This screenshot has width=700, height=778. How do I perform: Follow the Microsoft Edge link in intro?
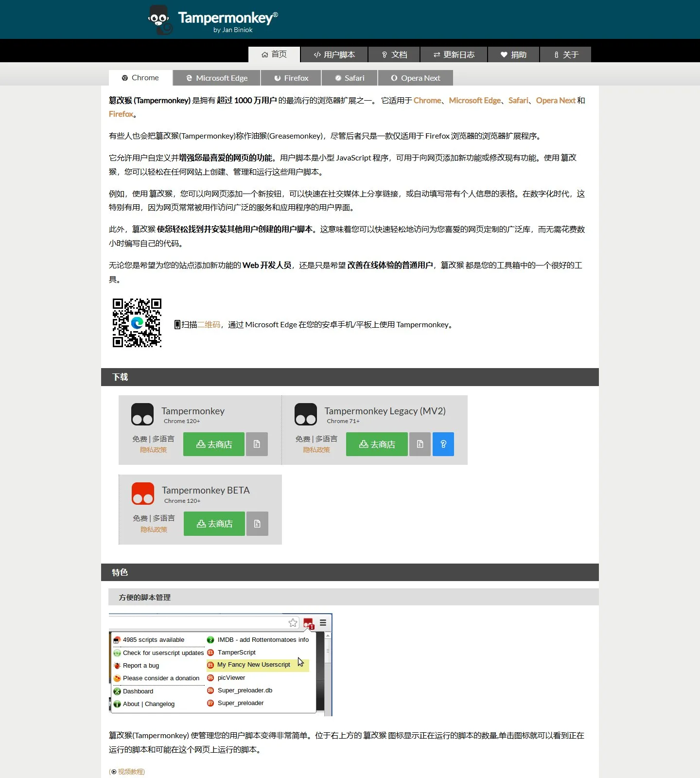tap(474, 100)
